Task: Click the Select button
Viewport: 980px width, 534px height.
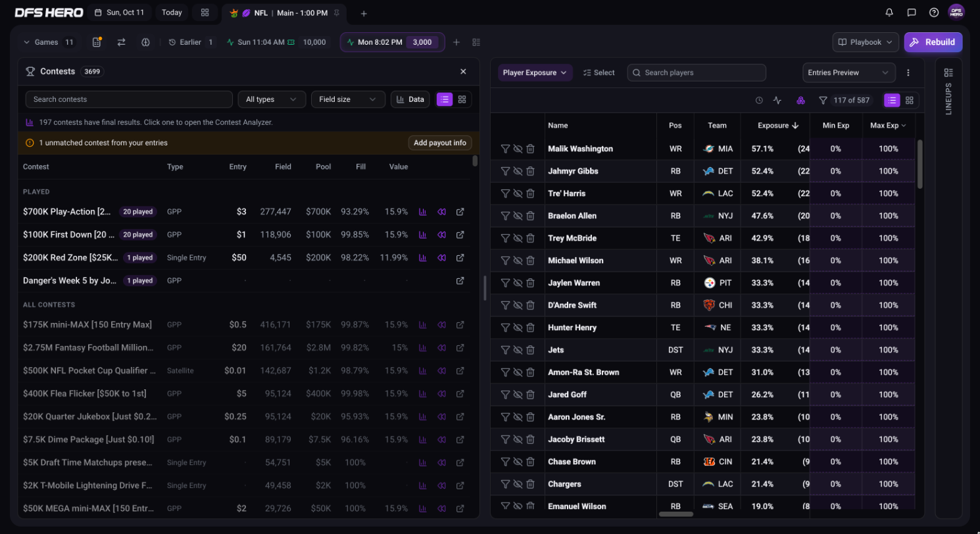Action: coord(599,72)
